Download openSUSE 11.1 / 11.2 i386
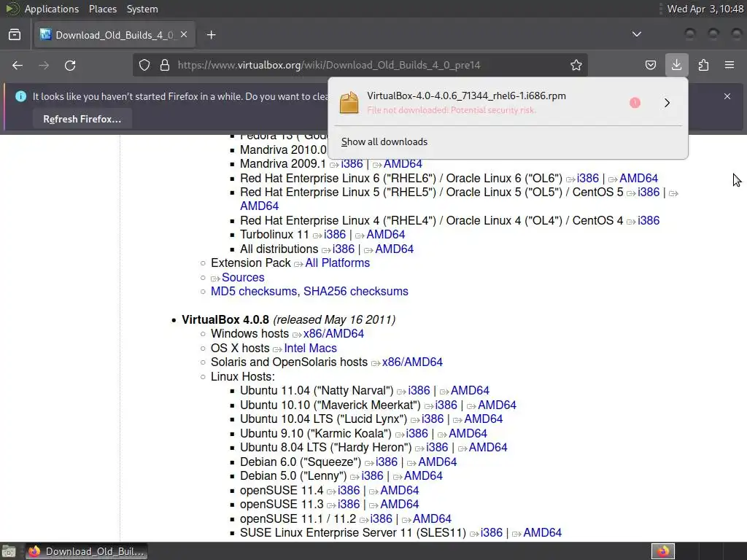Screen dimensions: 747x560 click(381, 518)
